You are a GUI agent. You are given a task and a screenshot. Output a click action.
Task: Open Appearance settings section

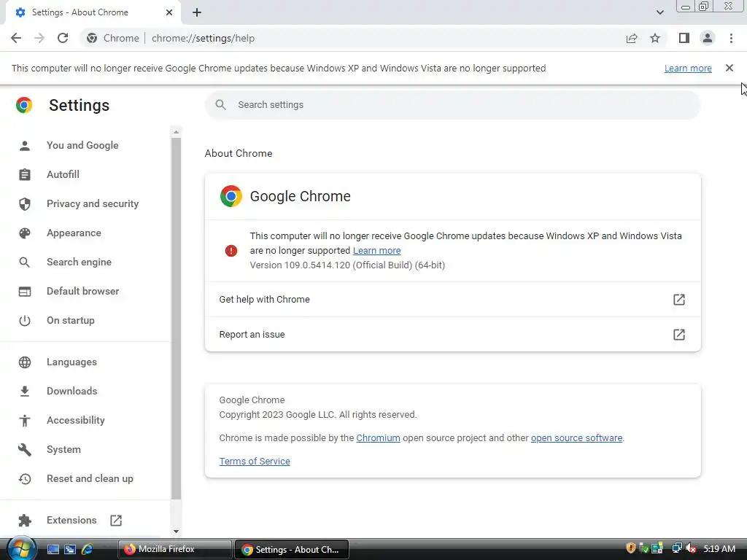click(74, 233)
